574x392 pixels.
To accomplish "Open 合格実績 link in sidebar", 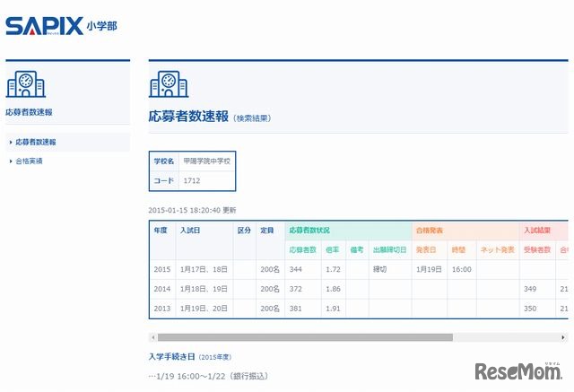I will 29,161.
